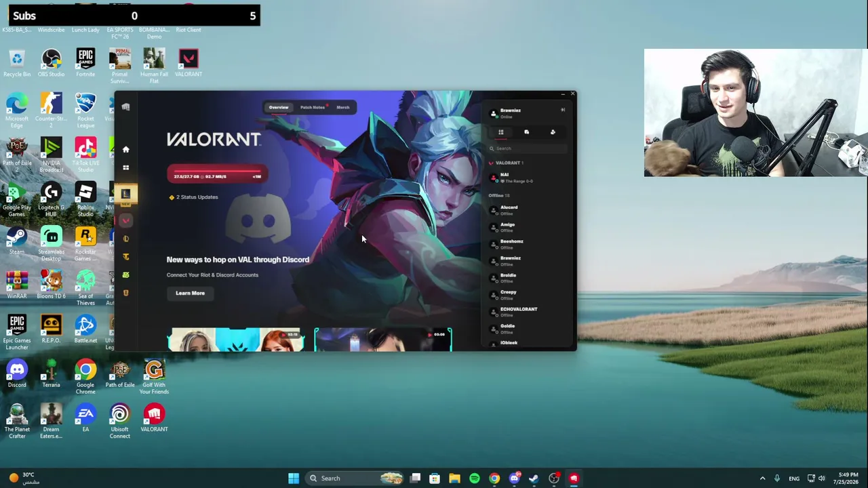Viewport: 868px width, 488px height.
Task: Select the Bloons TD 6 desktop shortcut
Action: (51, 285)
